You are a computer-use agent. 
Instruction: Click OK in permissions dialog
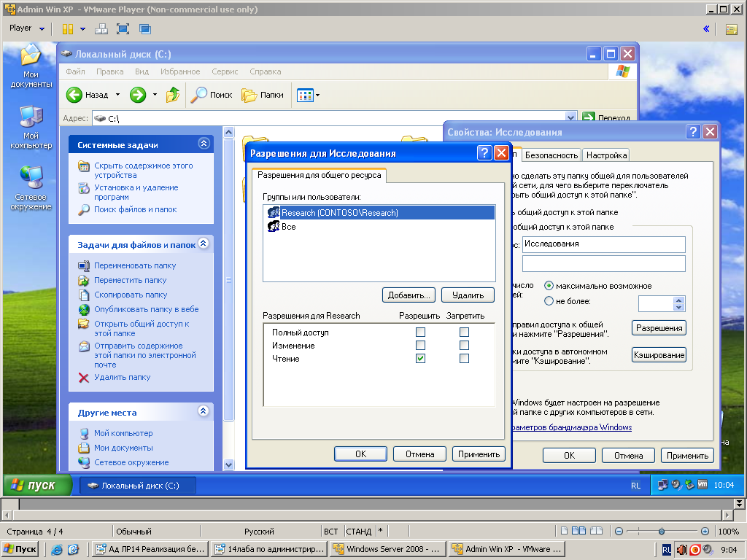[x=360, y=454]
